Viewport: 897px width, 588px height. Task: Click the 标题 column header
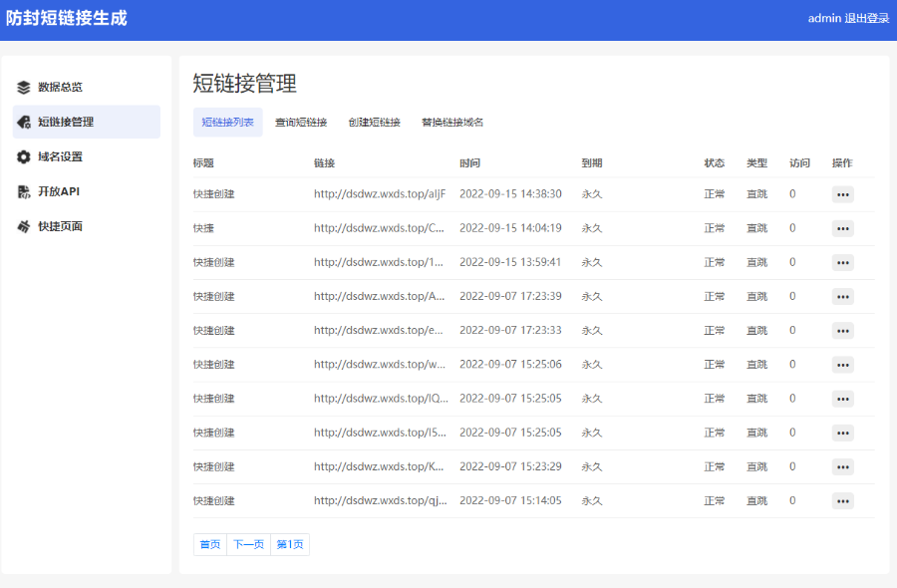point(203,163)
